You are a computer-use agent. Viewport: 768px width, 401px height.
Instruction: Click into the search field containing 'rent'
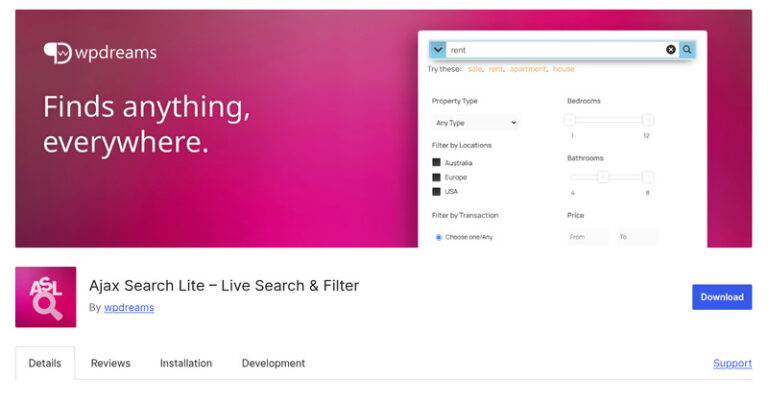(x=555, y=49)
